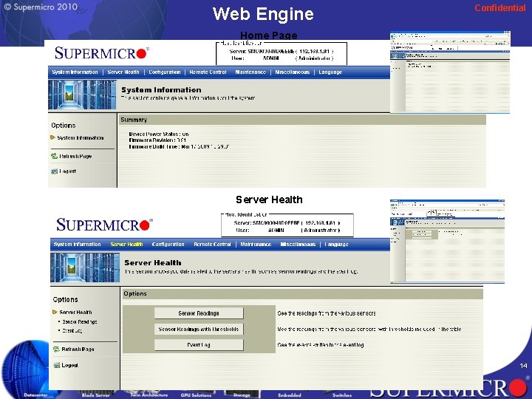Image resolution: width=532 pixels, height=399 pixels.
Task: Click the logout icon in Home Page sidebar
Action: click(54, 171)
